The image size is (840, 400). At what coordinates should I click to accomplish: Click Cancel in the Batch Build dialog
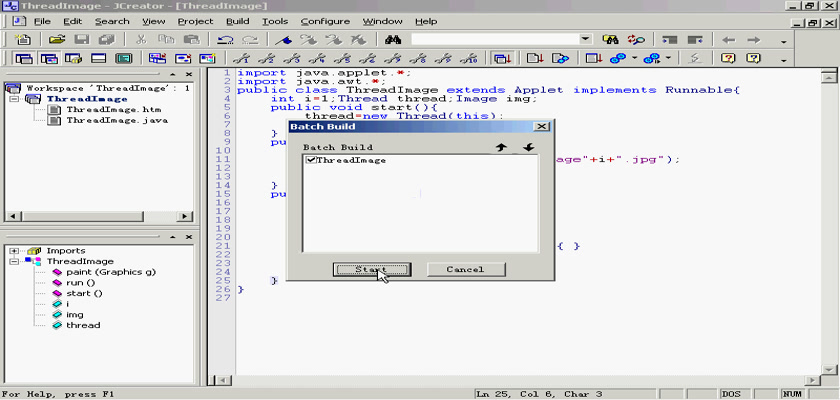(x=466, y=269)
